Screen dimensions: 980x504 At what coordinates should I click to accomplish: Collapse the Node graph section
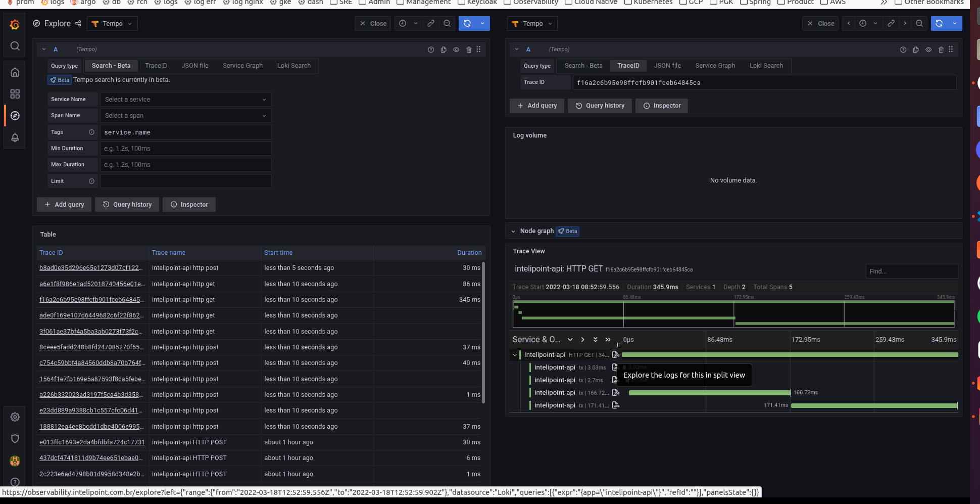[513, 231]
